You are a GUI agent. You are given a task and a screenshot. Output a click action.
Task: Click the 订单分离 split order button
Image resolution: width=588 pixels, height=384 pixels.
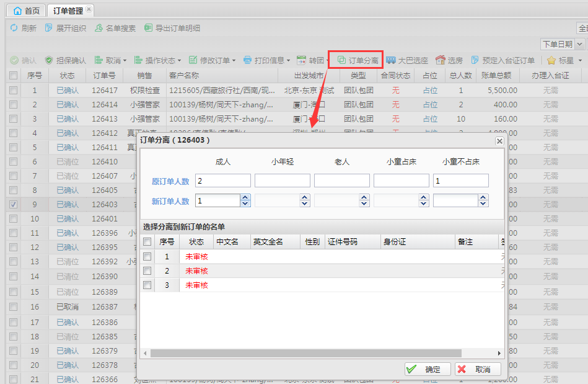(358, 60)
